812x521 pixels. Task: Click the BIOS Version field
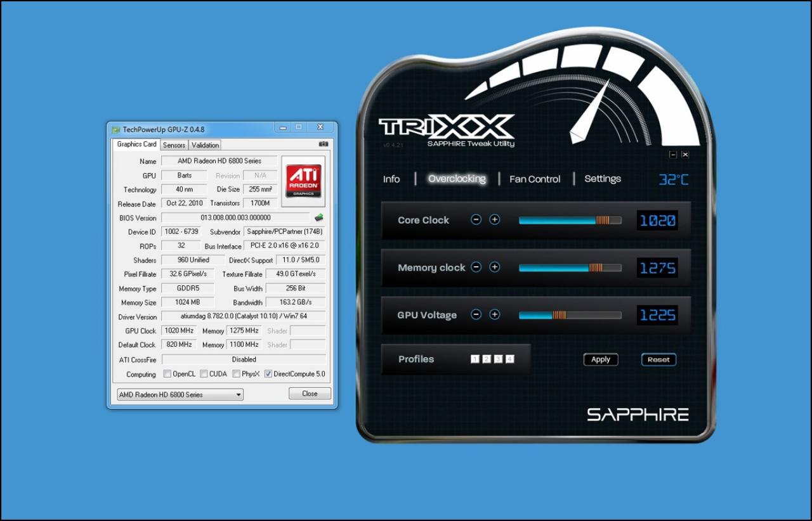[235, 217]
